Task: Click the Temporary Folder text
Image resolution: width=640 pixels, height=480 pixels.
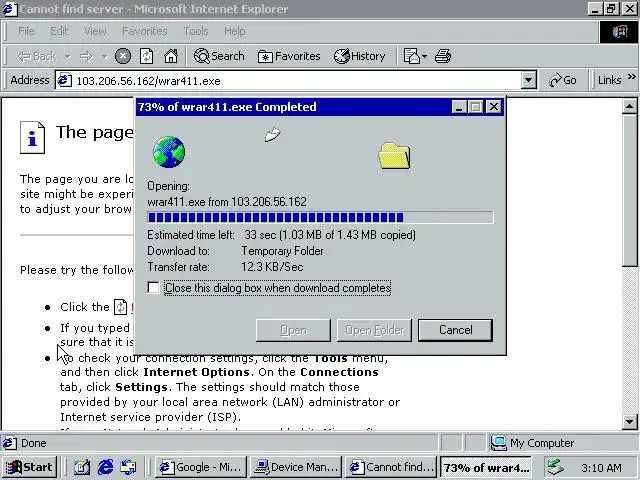Action: (282, 251)
